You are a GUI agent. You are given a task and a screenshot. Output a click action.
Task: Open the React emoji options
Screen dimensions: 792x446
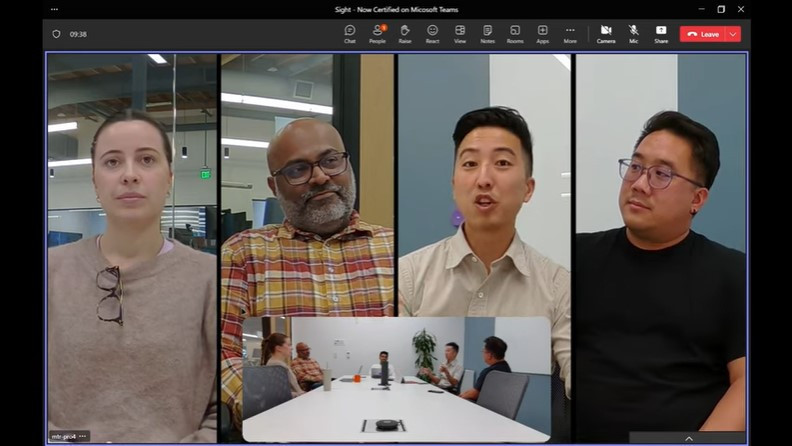coord(432,33)
